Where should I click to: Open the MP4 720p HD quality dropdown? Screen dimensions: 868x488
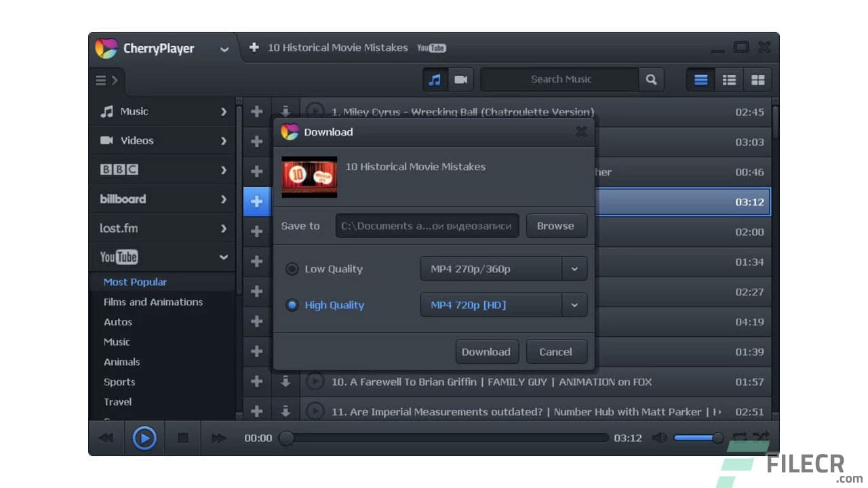(574, 305)
